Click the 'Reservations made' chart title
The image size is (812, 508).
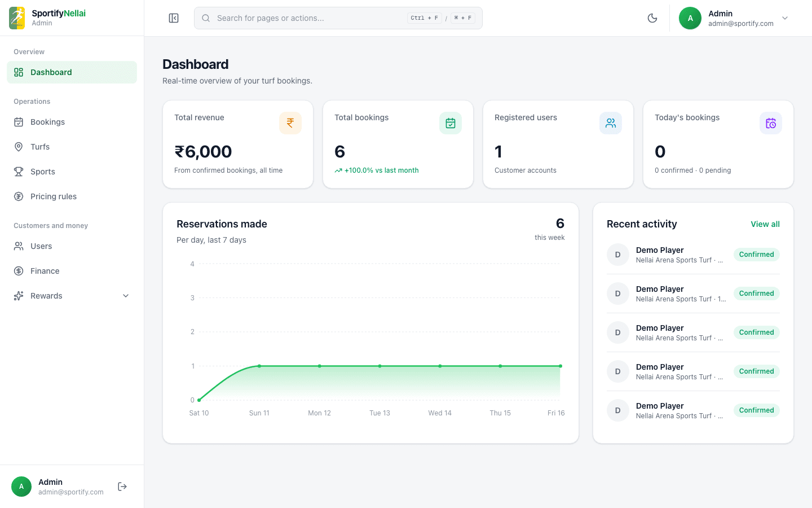222,224
